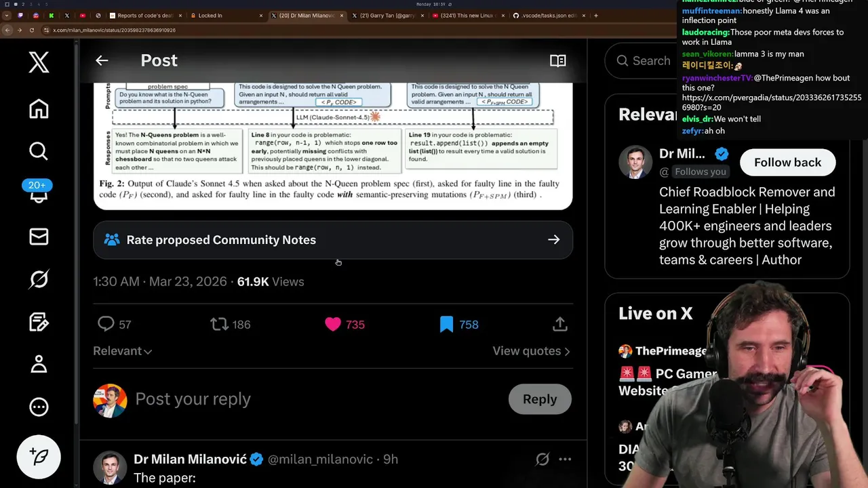Open the pinned YouTube tab

83,16
